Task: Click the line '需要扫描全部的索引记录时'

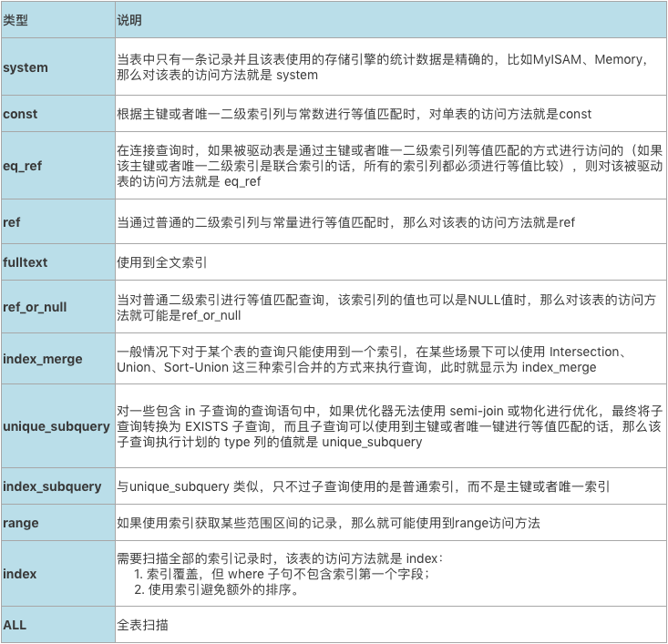Action: (x=280, y=558)
